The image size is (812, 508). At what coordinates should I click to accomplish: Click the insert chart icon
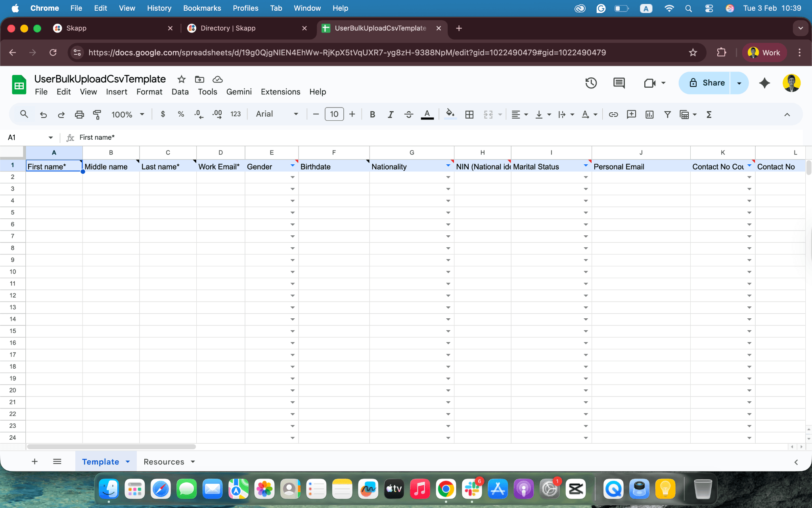pos(649,114)
